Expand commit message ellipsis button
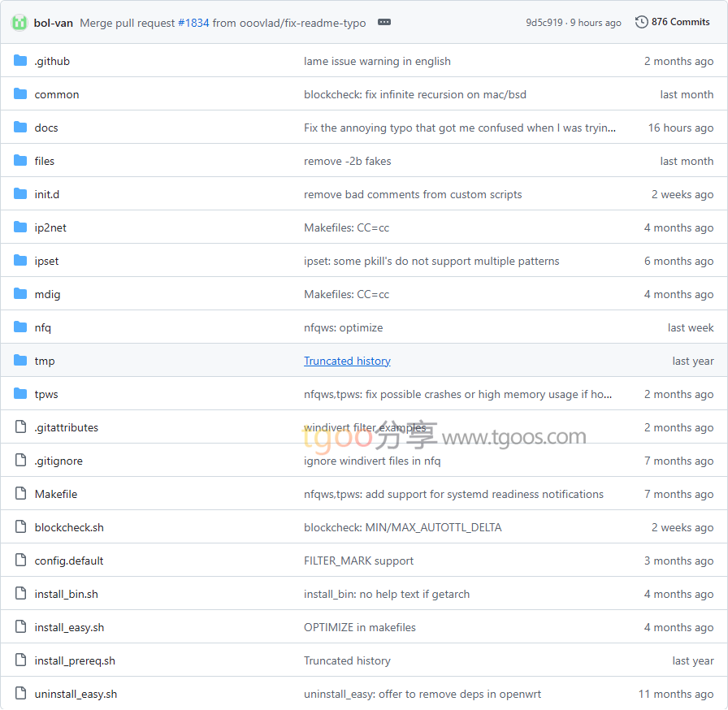 (384, 23)
